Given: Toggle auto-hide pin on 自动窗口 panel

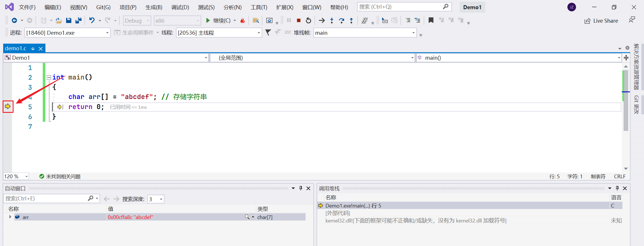Looking at the screenshot, I should (301, 188).
